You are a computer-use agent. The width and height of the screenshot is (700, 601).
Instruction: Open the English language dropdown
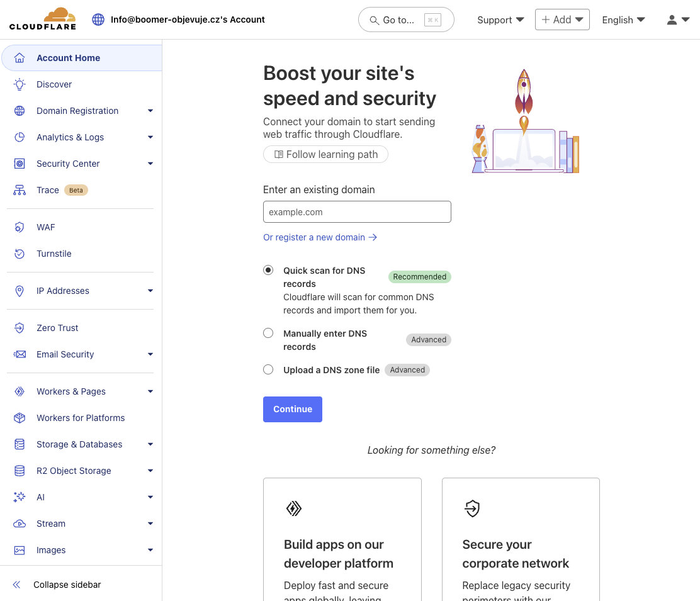(623, 20)
